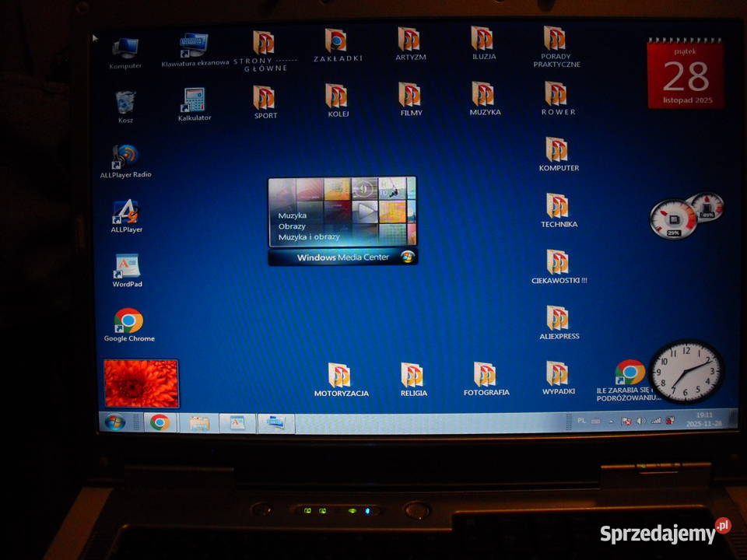Launch ALLPlayer from the desktop
Viewport: 747px width, 560px height.
[x=125, y=212]
